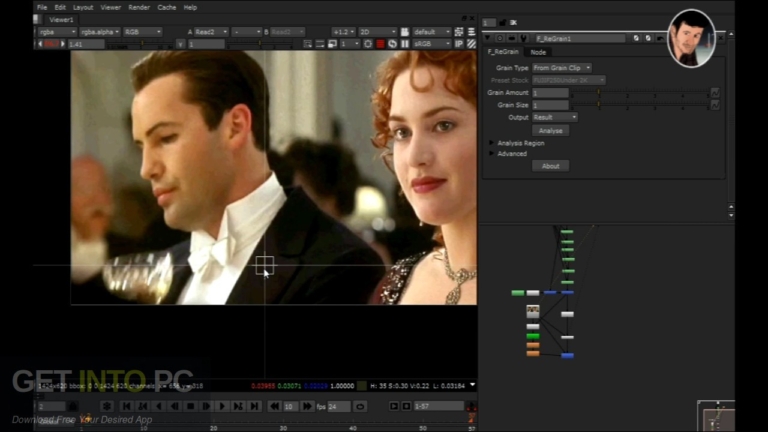This screenshot has height=432, width=768.
Task: Open the Grain Type dropdown
Action: (x=562, y=68)
